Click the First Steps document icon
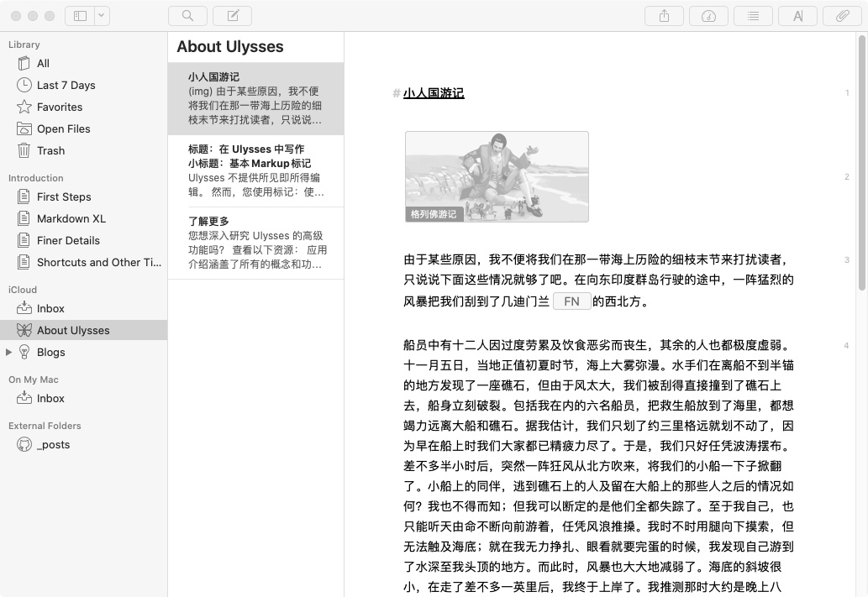Screen dimensions: 868x597 click(x=24, y=196)
